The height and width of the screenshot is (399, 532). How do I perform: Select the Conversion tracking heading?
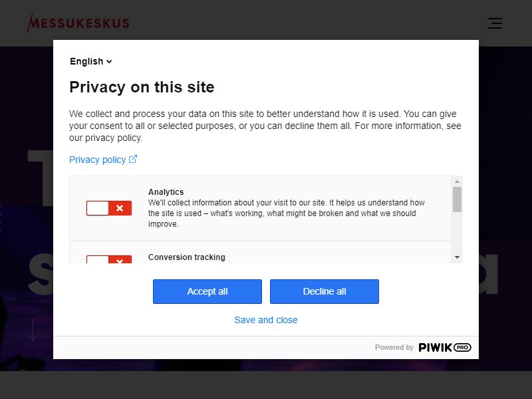pyautogui.click(x=187, y=257)
